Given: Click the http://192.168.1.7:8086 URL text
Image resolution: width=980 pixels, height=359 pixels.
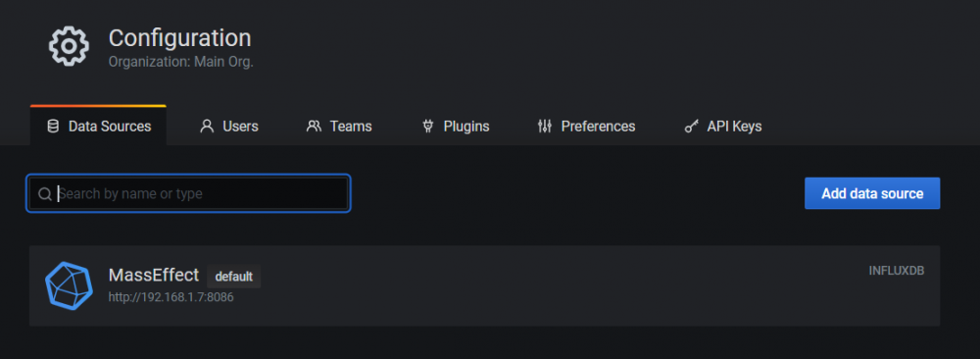Looking at the screenshot, I should tap(171, 297).
